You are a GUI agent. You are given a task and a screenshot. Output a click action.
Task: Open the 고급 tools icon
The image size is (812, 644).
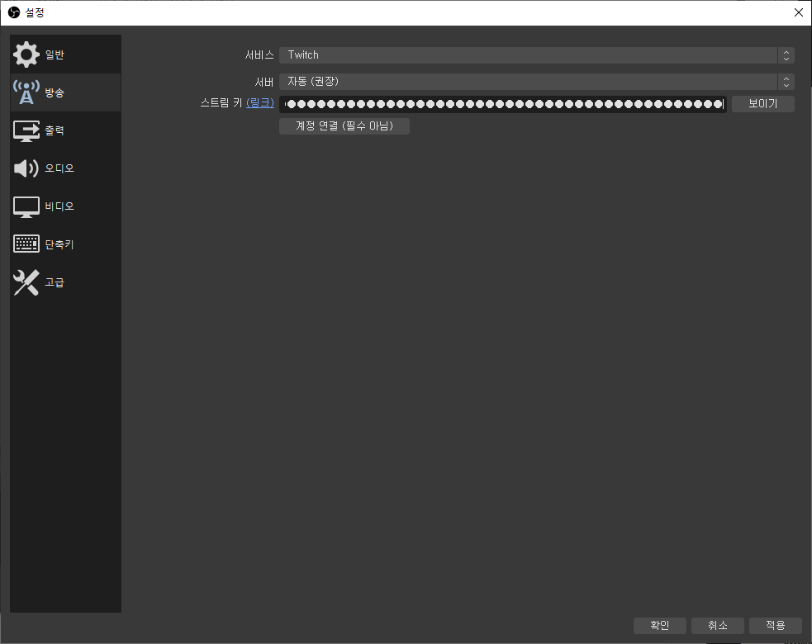pos(26,282)
